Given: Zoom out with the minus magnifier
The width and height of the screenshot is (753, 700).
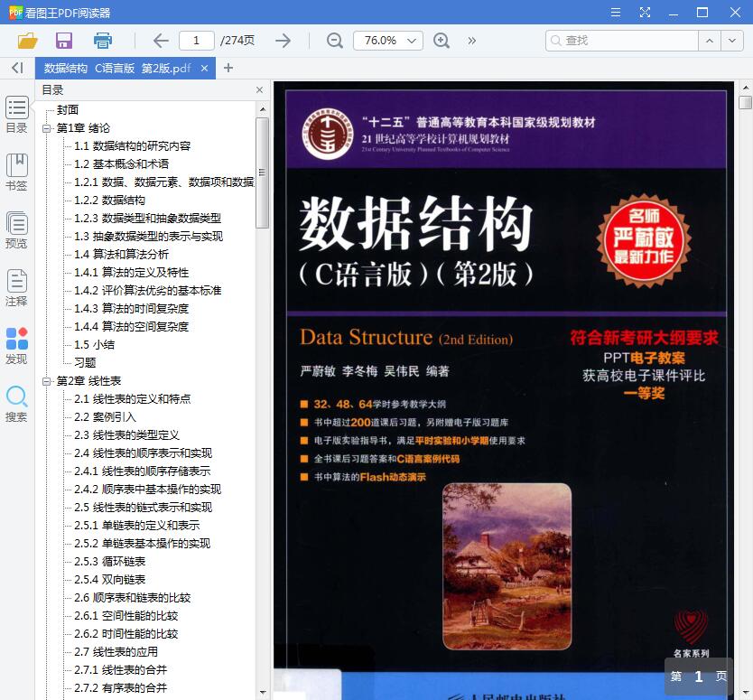Looking at the screenshot, I should (x=335, y=41).
